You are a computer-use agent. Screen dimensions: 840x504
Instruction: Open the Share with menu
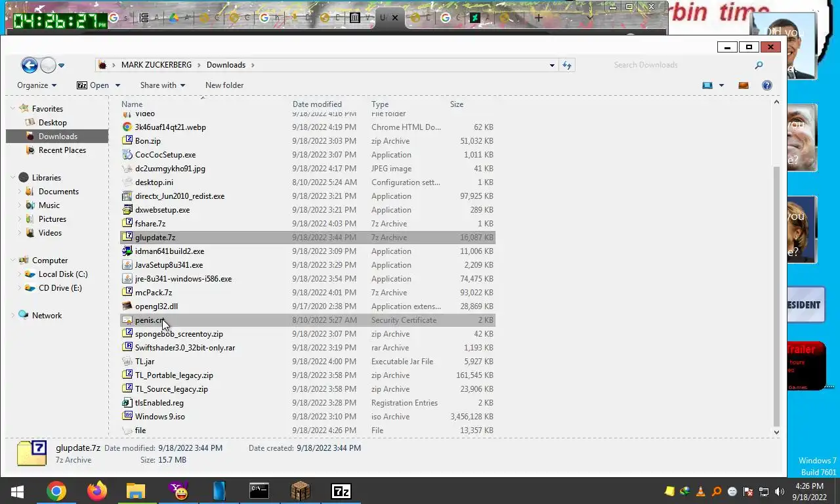162,85
